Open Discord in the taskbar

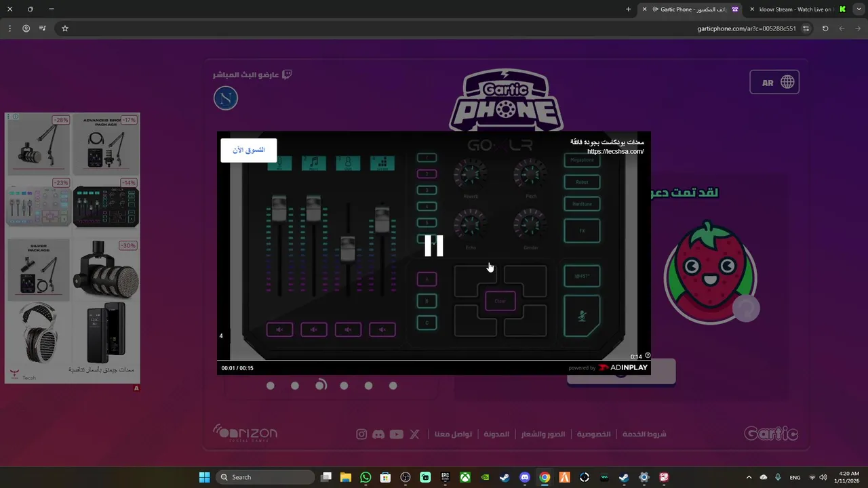(524, 477)
